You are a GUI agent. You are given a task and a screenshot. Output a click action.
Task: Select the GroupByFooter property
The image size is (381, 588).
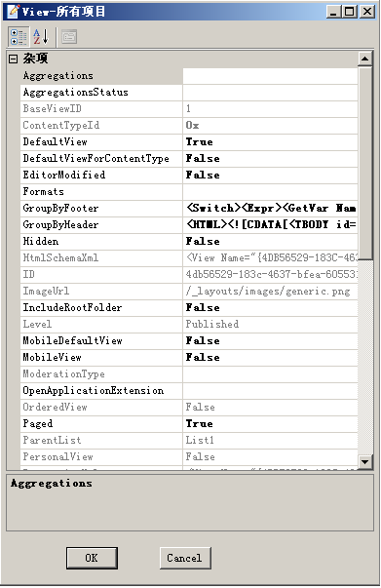[x=101, y=208]
